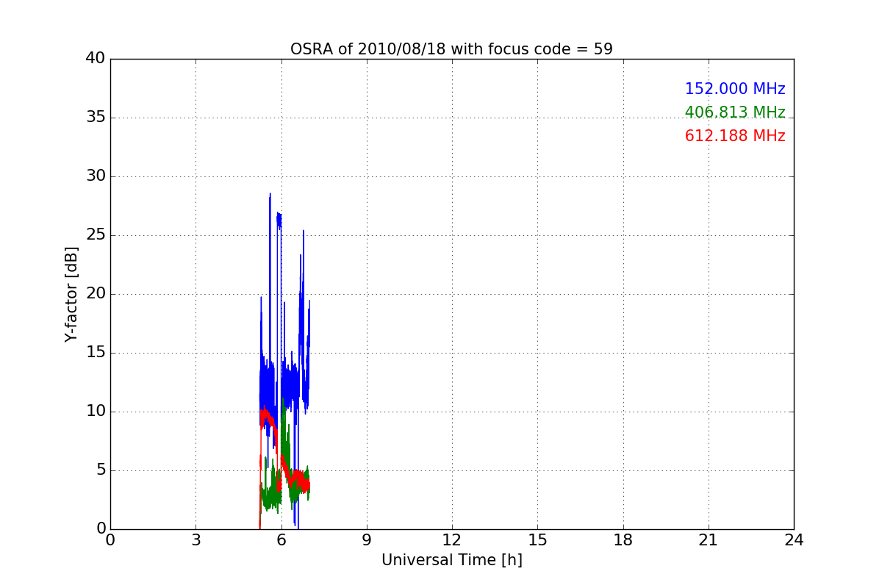Click the x-axis tick label 21
The width and height of the screenshot is (882, 588).
(x=709, y=540)
